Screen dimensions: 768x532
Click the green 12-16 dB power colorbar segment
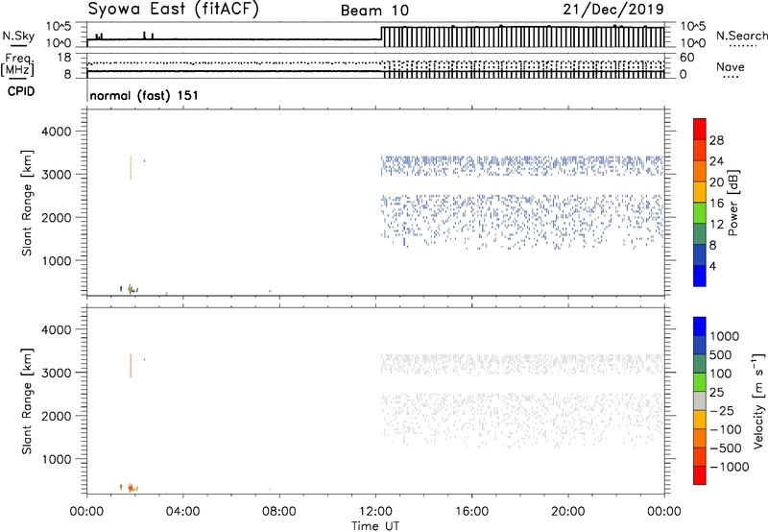[x=700, y=212]
